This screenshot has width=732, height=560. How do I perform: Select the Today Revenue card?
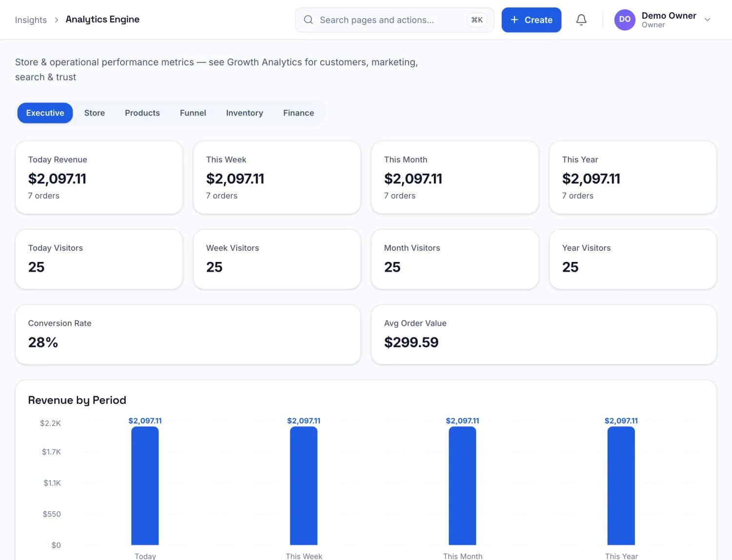[99, 178]
